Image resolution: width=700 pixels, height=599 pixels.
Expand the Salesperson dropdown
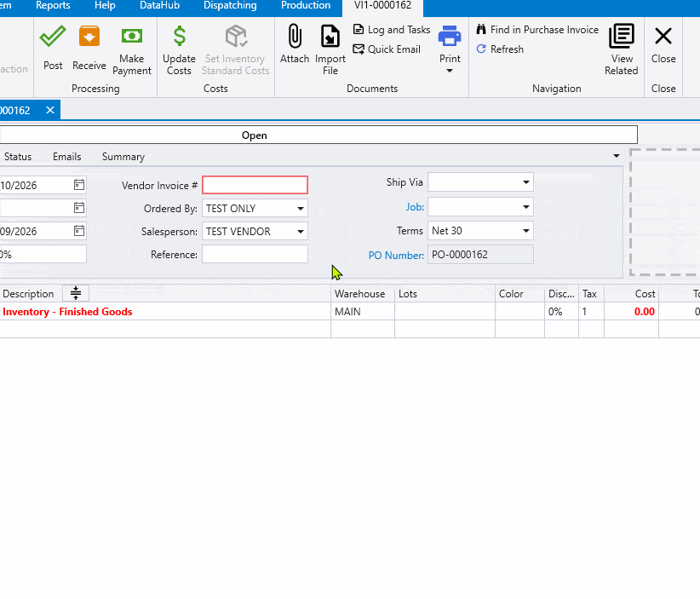301,232
